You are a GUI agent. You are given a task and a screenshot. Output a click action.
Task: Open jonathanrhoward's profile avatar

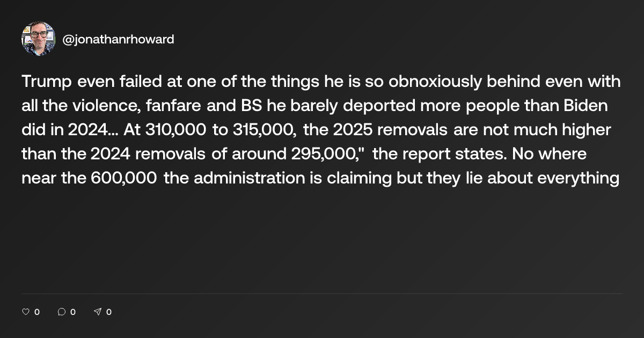(x=38, y=39)
